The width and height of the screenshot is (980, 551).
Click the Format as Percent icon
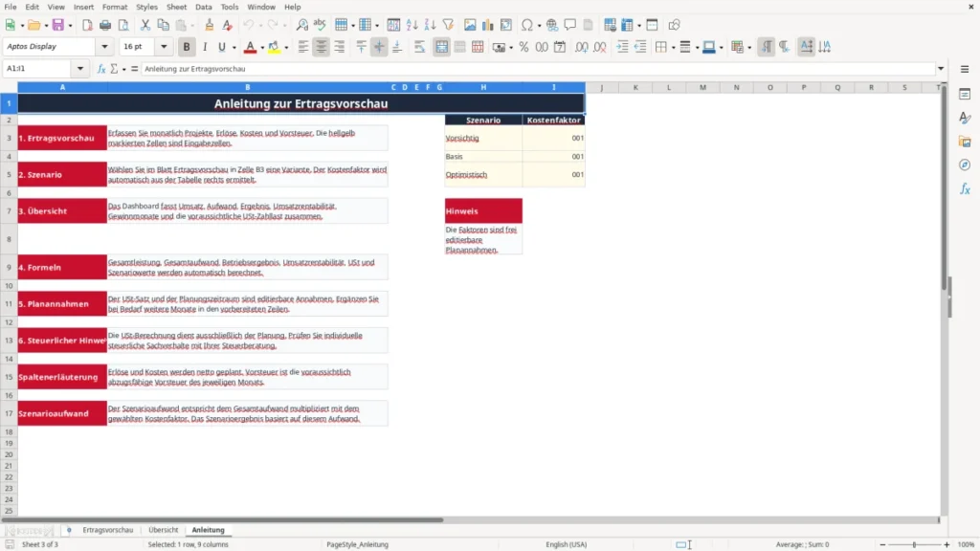coord(523,47)
